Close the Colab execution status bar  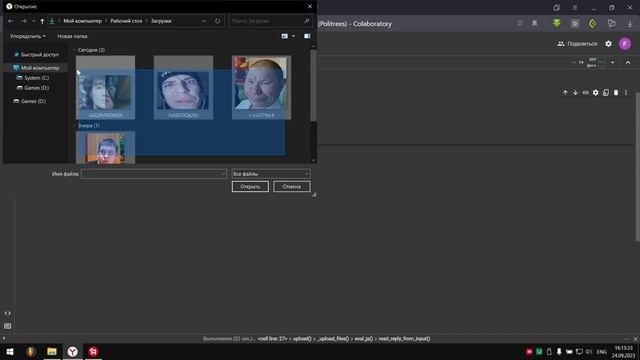coord(636,339)
